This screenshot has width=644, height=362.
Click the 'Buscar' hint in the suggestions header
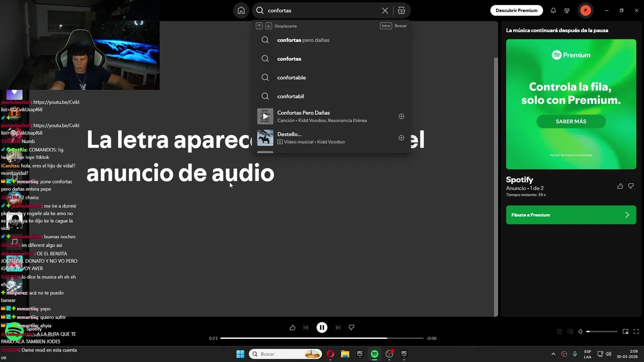click(x=400, y=26)
